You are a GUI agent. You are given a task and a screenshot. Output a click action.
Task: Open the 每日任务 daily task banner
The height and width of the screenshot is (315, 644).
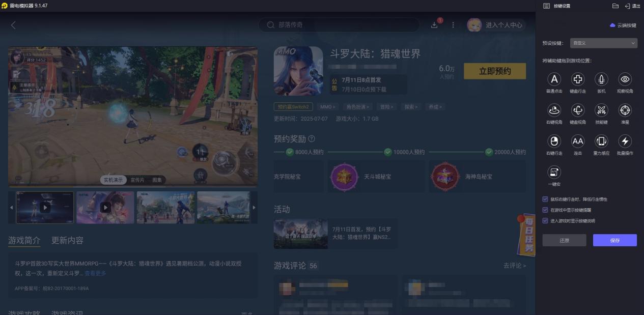pos(526,235)
